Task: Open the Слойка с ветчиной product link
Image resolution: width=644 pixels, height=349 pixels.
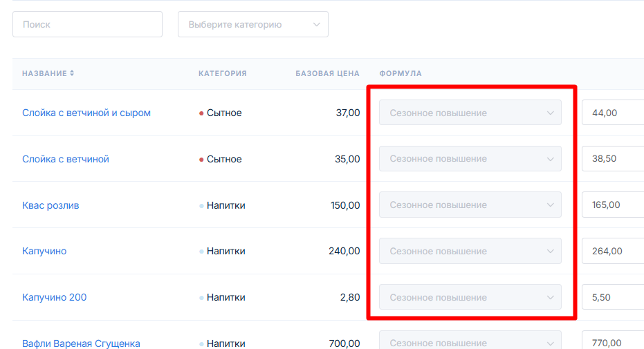Action: click(66, 159)
